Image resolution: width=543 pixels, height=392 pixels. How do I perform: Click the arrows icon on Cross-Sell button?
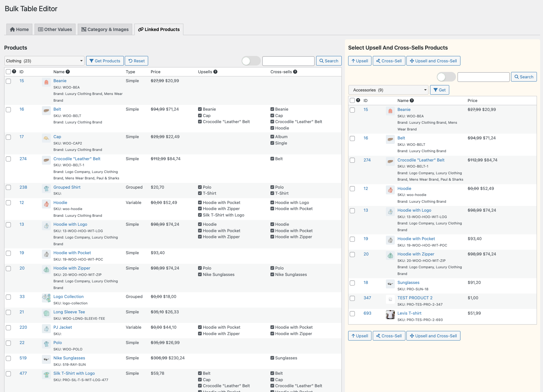379,61
